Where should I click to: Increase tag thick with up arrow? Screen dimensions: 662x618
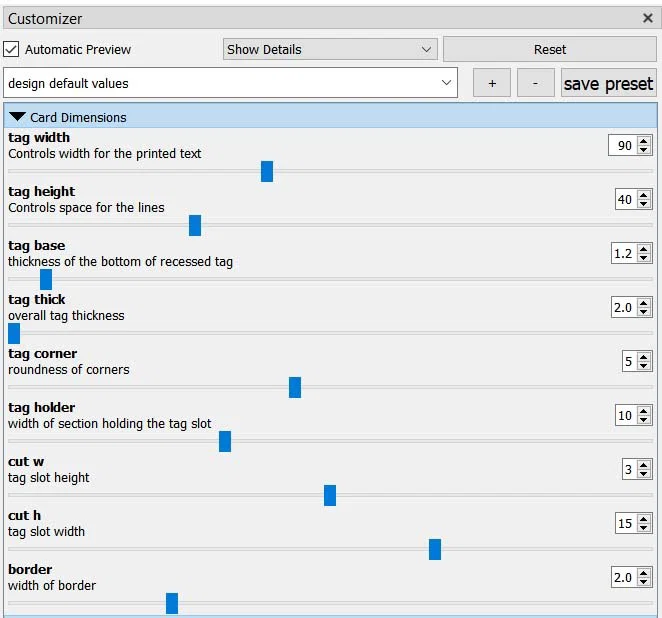pyautogui.click(x=643, y=303)
